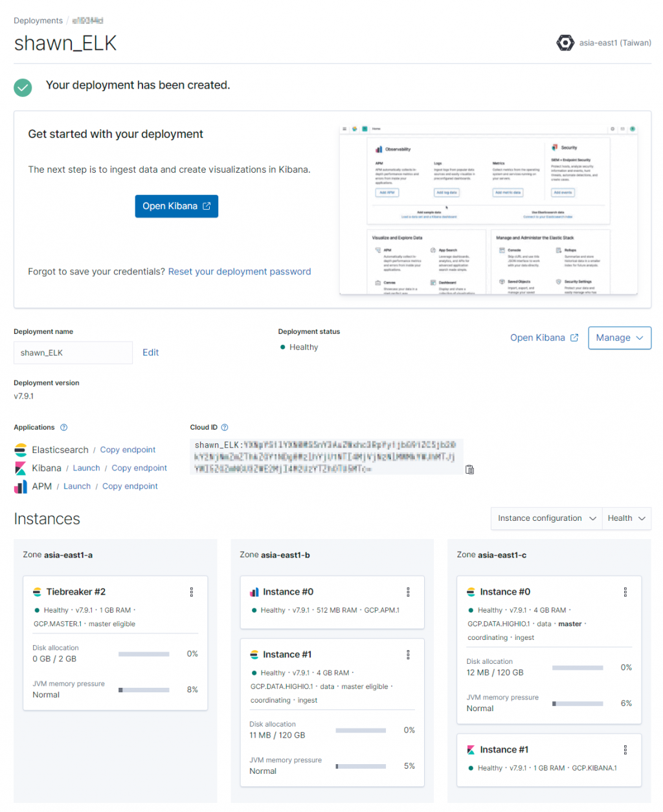Viewport: 663px width, 812px height.
Task: Click the Google Cloud region hexagon icon
Action: 565,43
